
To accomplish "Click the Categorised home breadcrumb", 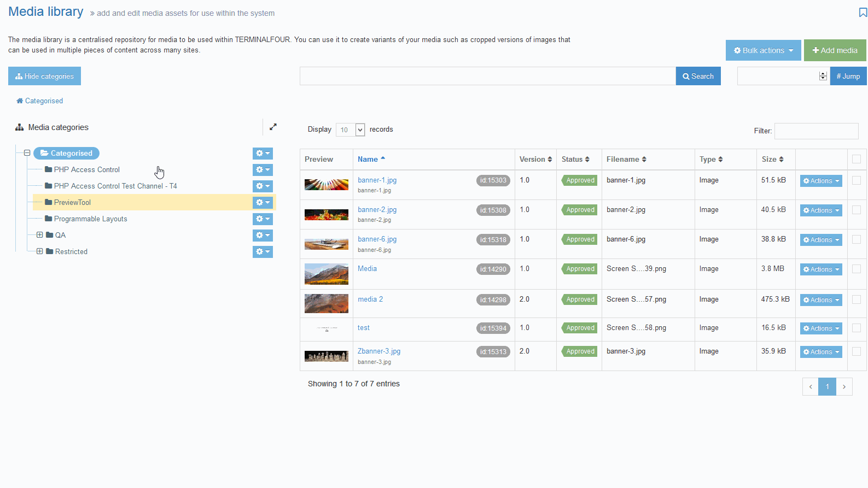I will [x=39, y=101].
